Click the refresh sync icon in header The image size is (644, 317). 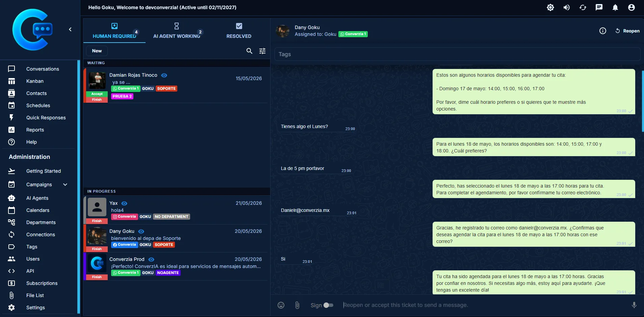pos(583,7)
